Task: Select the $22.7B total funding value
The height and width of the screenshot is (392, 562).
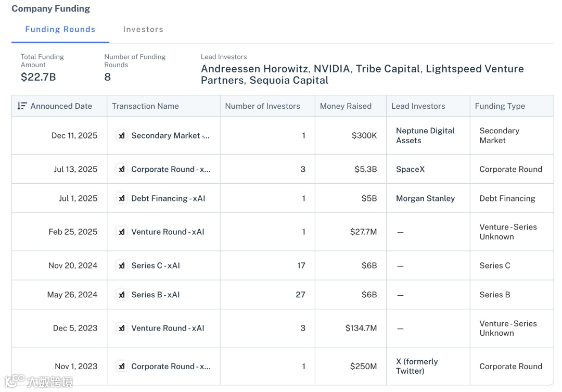Action: pos(39,77)
